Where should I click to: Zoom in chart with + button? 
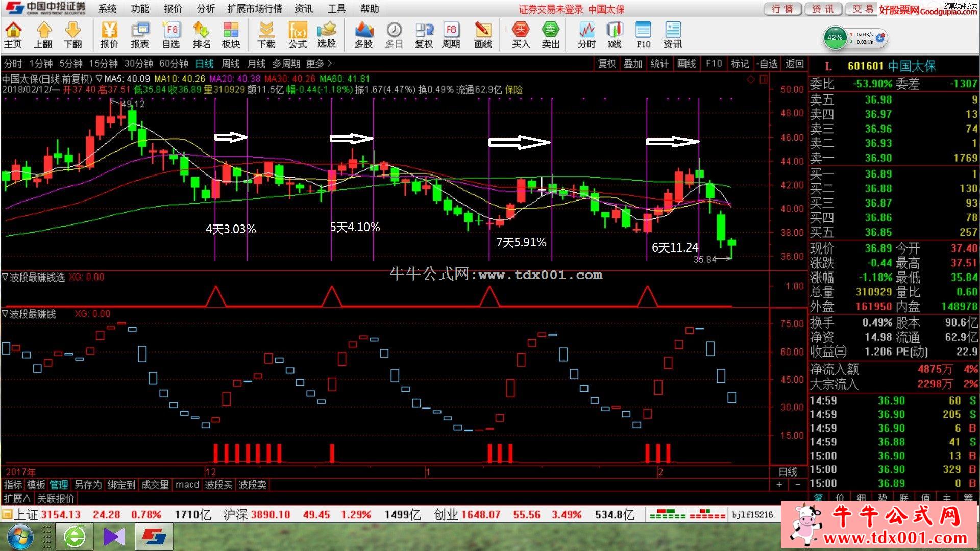click(779, 484)
